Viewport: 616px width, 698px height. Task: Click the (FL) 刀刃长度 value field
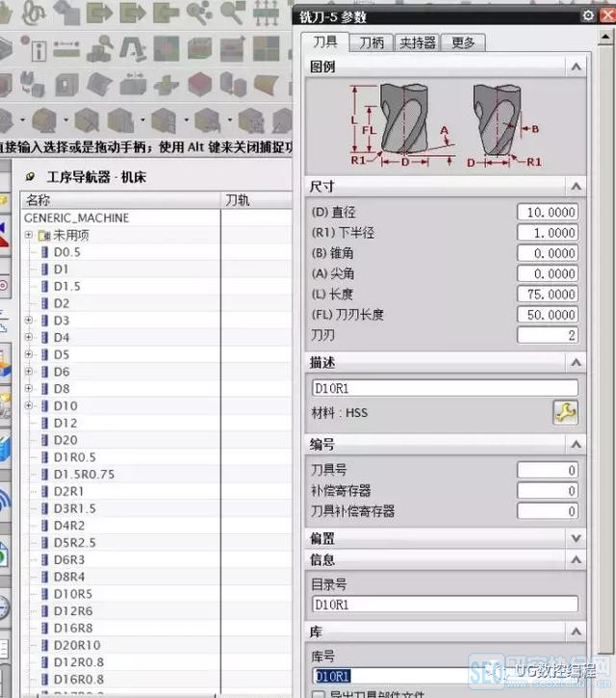point(548,314)
